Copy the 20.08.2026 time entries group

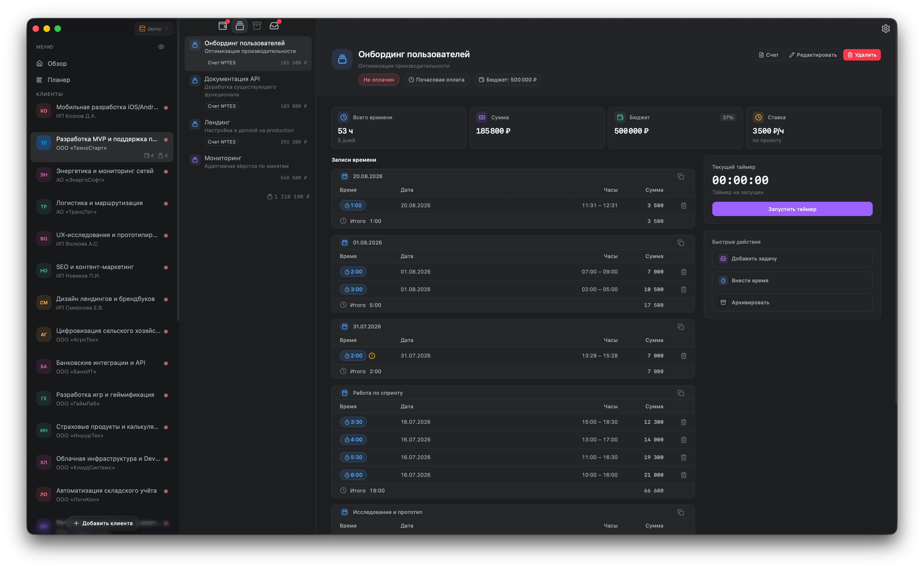point(681,176)
